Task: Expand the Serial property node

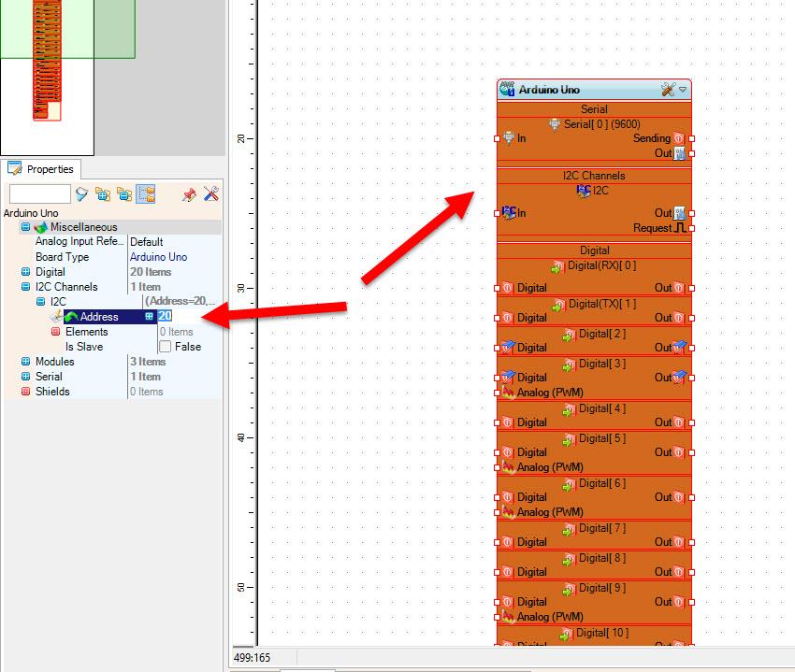Action: click(x=25, y=377)
